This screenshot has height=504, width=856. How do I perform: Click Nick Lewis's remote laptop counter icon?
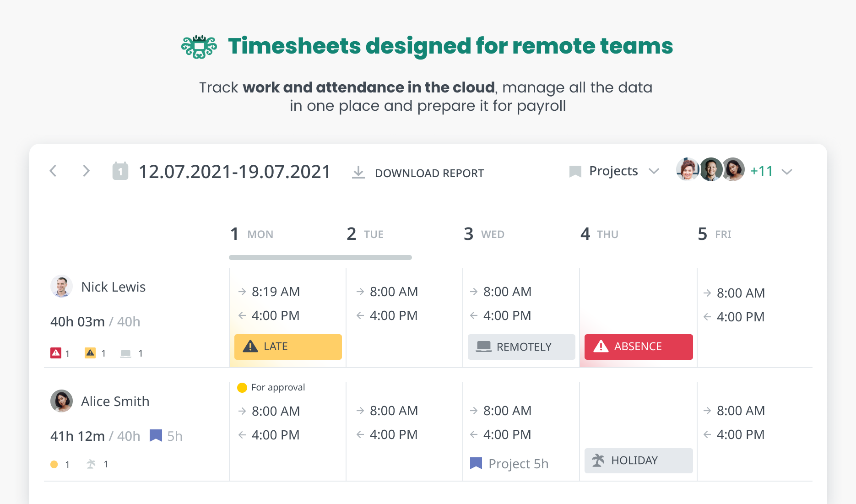point(125,353)
